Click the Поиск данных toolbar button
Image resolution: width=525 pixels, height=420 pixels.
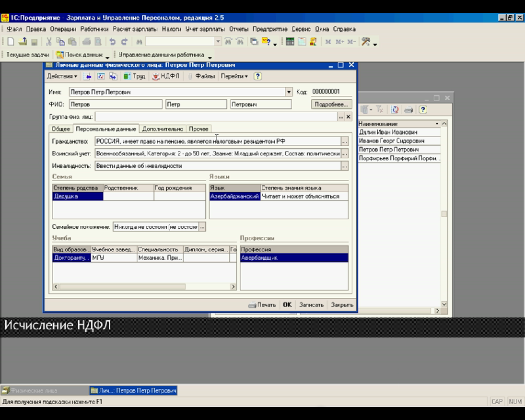point(80,55)
